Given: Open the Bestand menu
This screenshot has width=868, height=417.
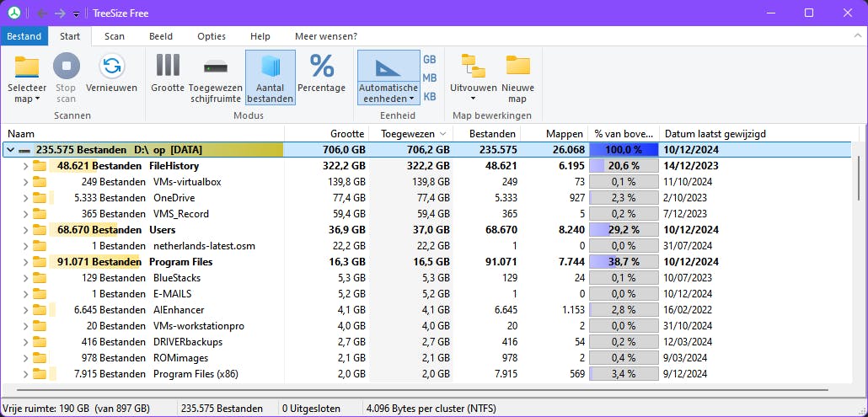Looking at the screenshot, I should point(24,36).
